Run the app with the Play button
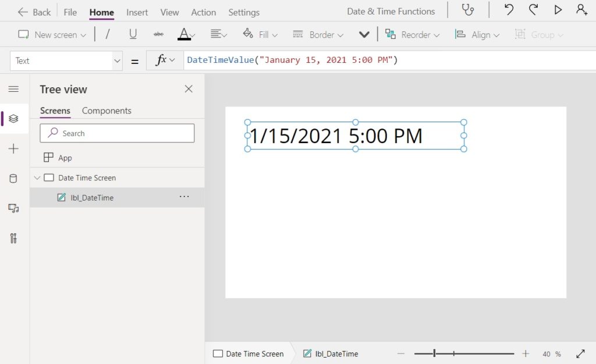Screen dimensions: 596x364 coord(558,9)
